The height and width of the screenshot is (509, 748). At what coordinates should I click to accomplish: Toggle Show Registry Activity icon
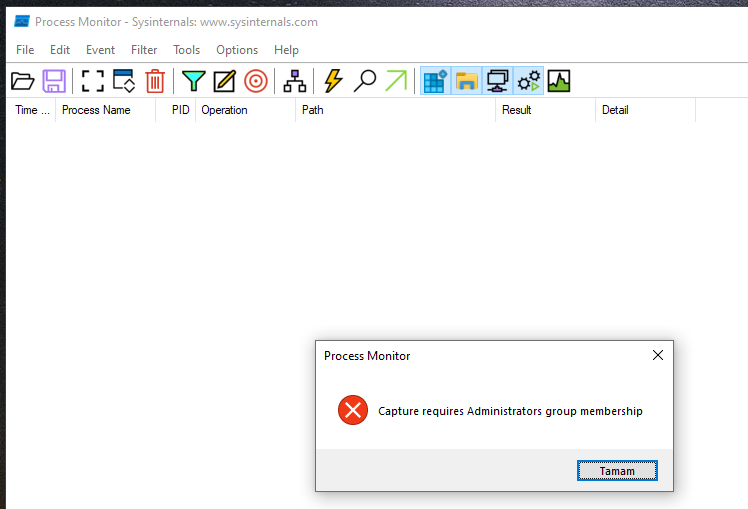436,81
